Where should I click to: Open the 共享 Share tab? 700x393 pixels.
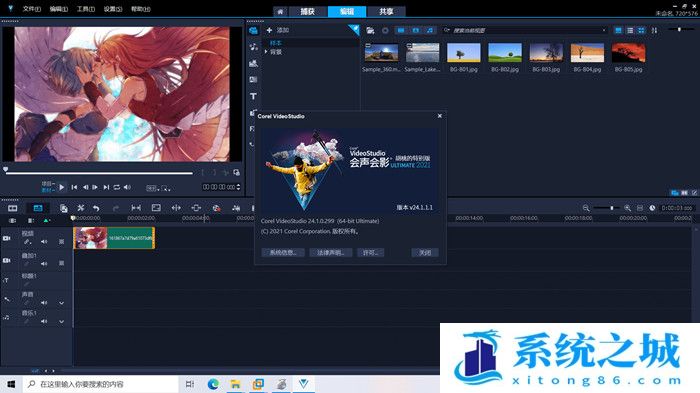tap(386, 12)
